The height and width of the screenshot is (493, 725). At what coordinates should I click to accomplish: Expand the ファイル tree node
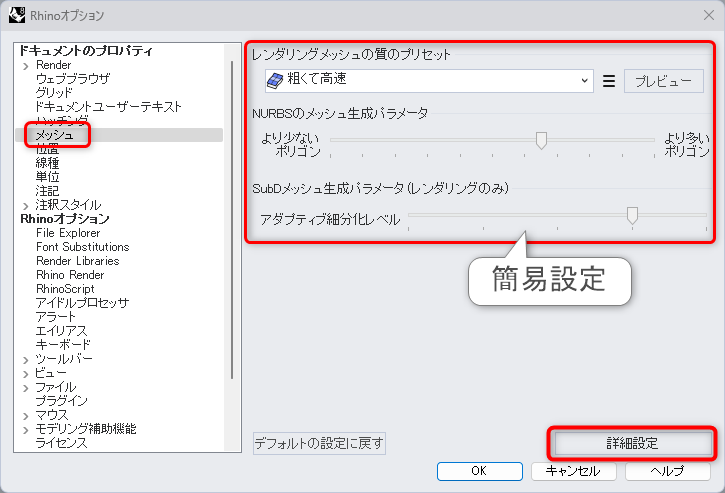(x=26, y=388)
